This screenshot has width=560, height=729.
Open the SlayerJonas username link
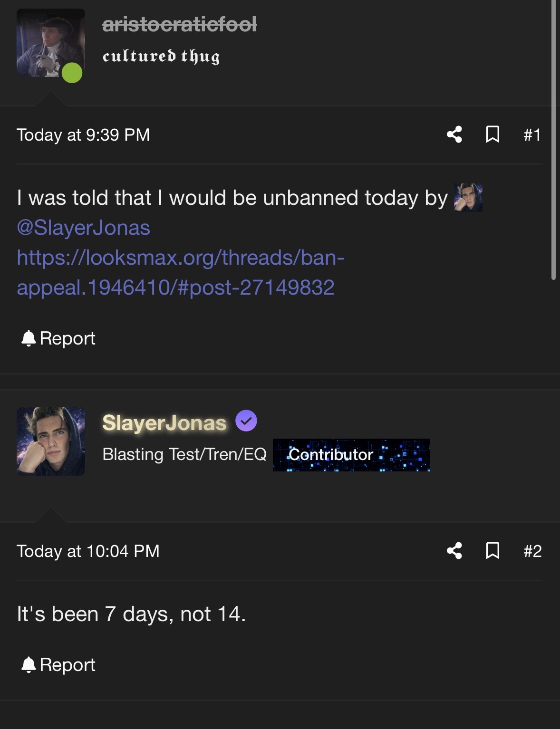point(164,422)
